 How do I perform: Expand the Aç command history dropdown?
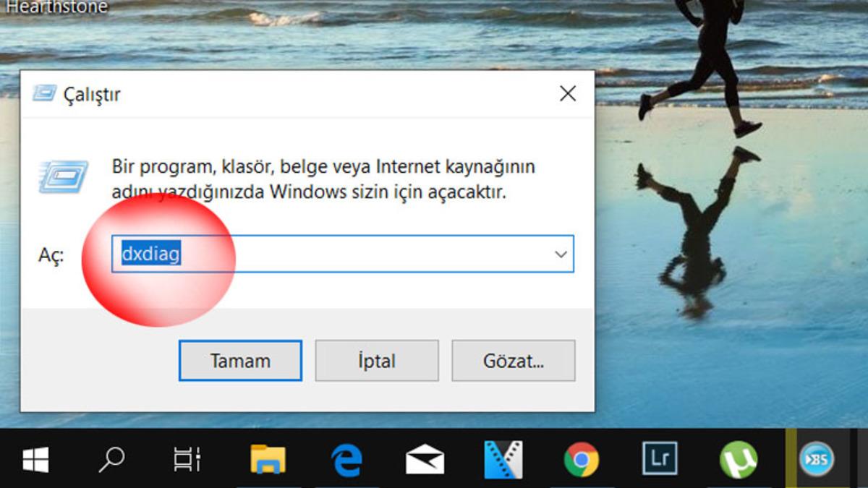coord(558,254)
